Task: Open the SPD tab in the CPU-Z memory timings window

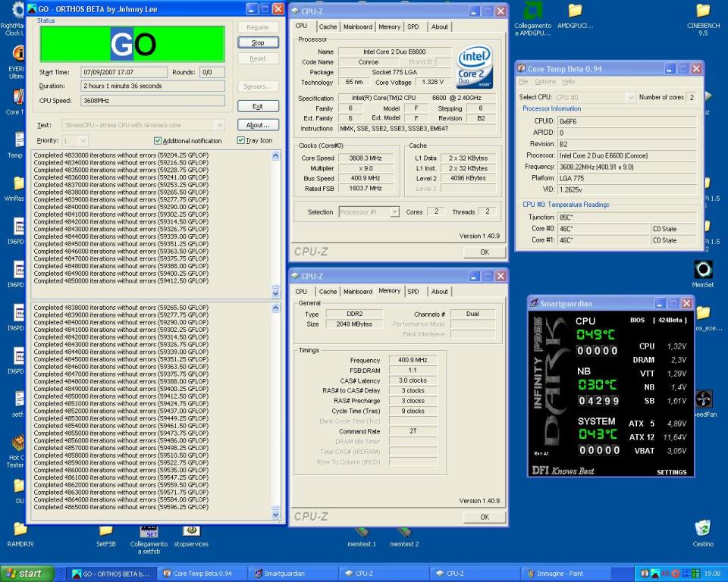Action: [413, 292]
